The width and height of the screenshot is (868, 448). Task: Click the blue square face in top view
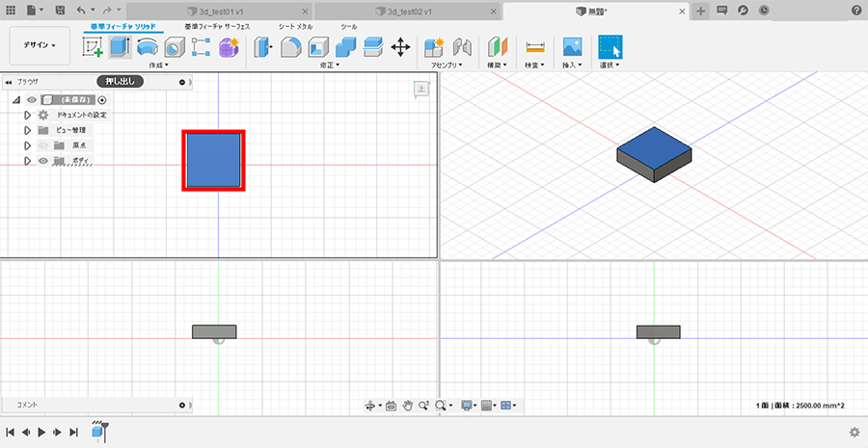point(213,160)
